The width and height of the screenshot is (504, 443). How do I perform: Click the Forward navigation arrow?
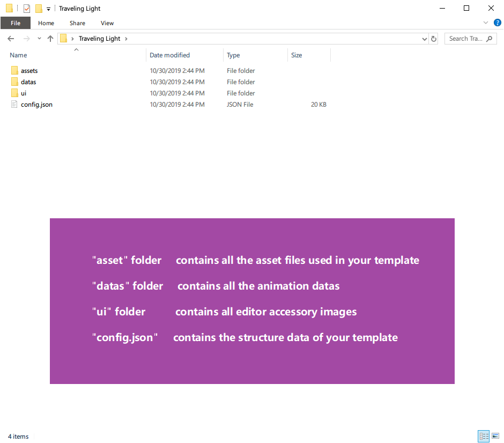pyautogui.click(x=26, y=39)
